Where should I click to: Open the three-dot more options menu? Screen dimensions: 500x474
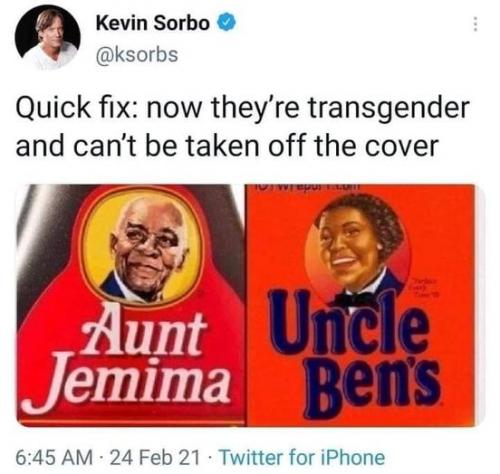coord(476,24)
